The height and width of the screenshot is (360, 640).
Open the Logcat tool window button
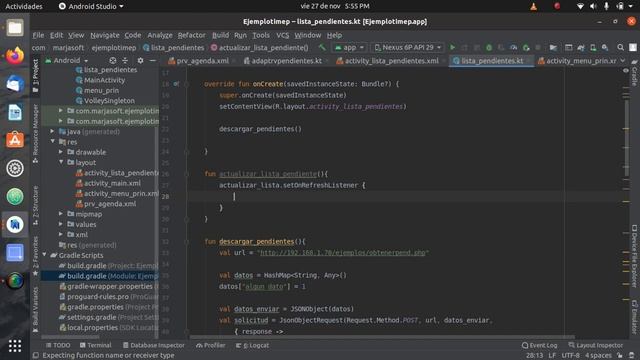coord(252,345)
